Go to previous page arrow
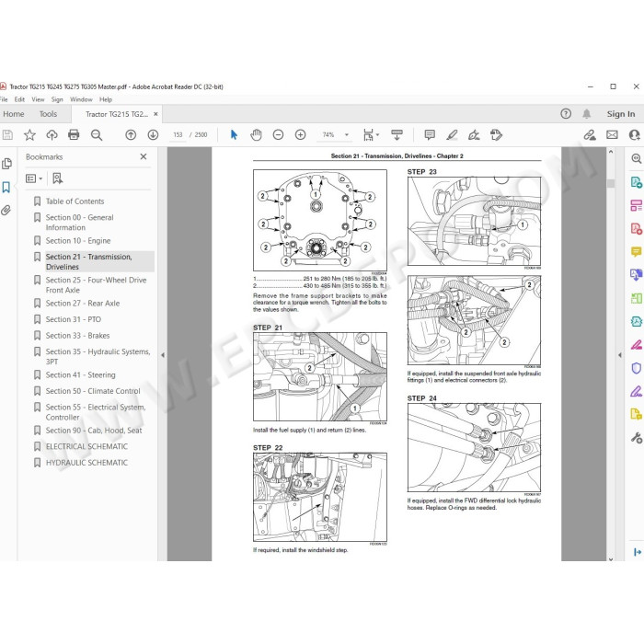 point(131,134)
